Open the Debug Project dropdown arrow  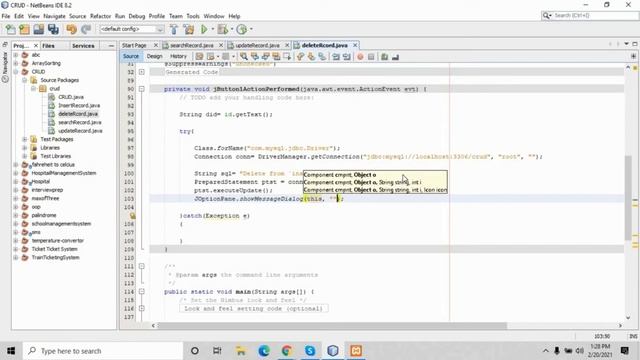(x=231, y=29)
